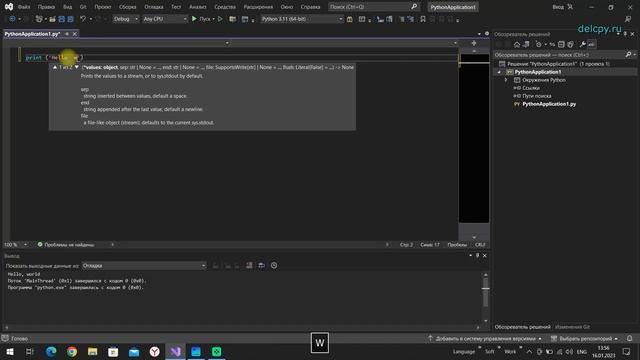The image size is (640, 360).
Task: Pin the tab PythonApplication1.py
Action: click(67, 34)
